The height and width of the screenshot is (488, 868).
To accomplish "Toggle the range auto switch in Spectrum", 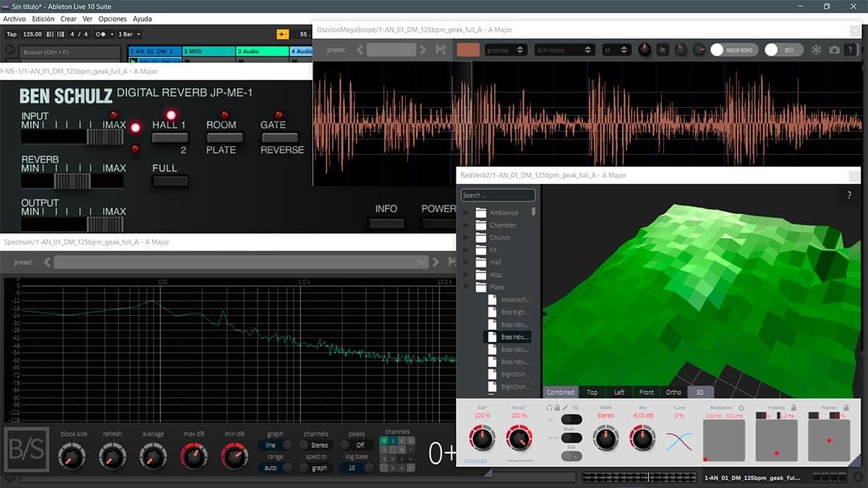I will [x=275, y=468].
